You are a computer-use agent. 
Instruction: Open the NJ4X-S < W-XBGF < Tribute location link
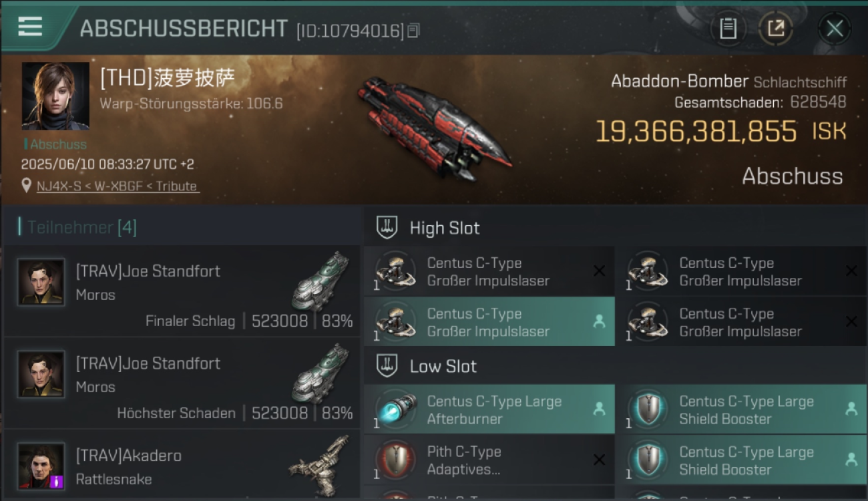coord(118,186)
